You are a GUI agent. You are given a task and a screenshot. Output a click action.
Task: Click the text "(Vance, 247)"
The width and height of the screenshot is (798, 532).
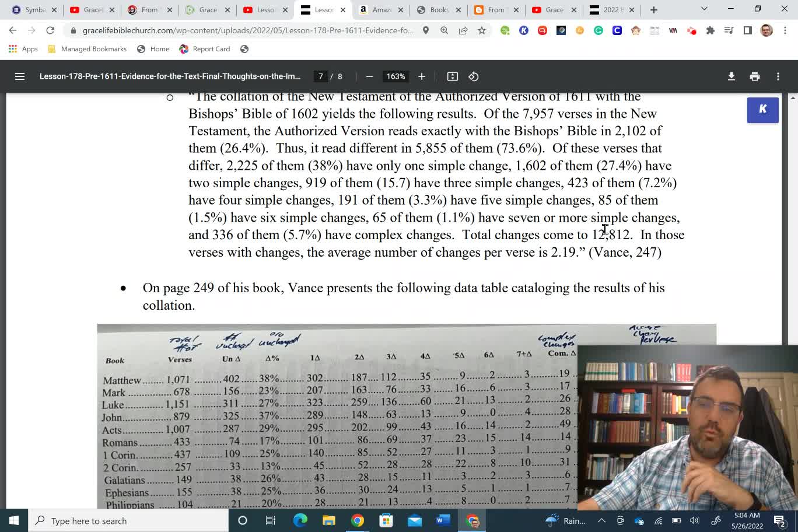625,252
